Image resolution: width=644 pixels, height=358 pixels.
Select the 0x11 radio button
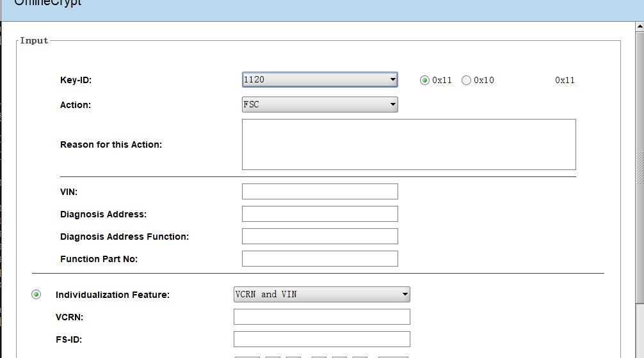424,81
